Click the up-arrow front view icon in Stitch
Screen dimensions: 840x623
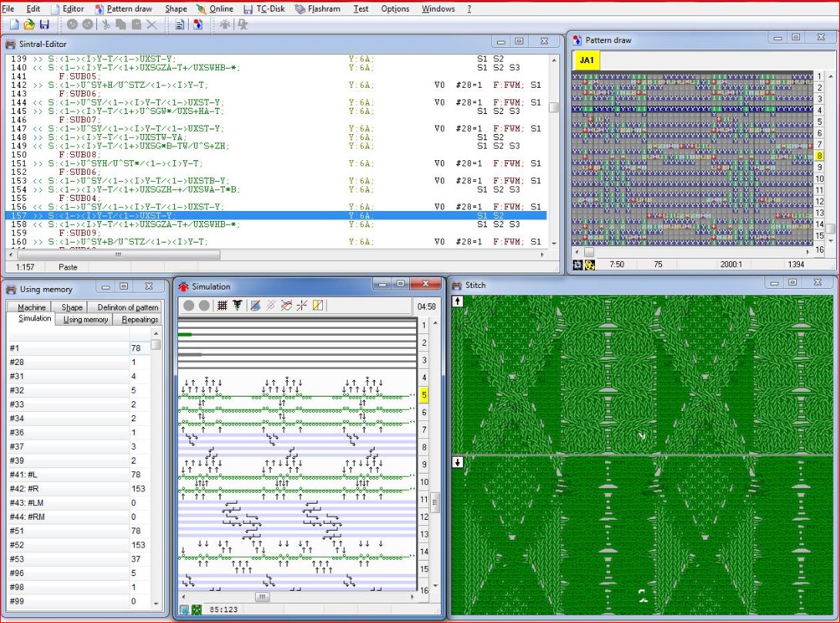pos(457,301)
